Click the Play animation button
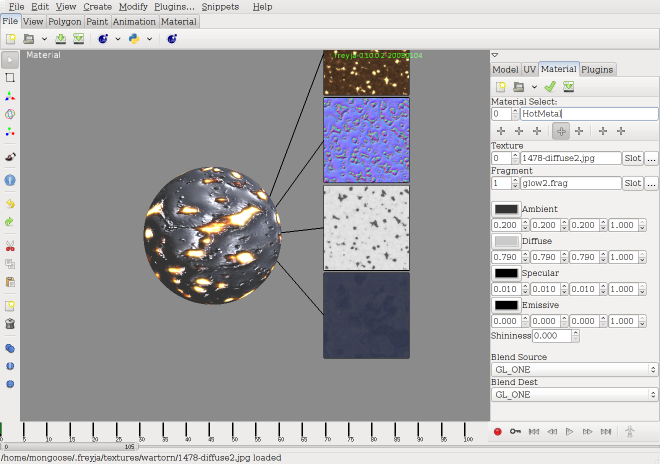 tap(570, 432)
